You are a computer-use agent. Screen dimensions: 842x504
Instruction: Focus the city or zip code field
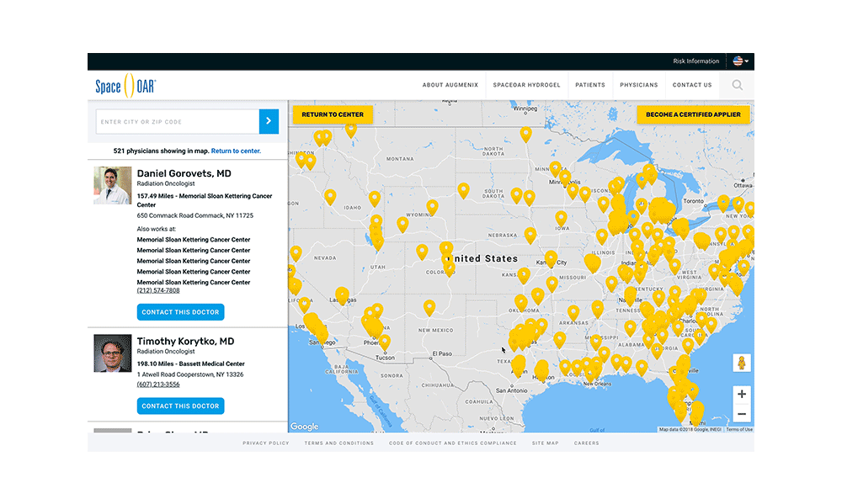pos(178,121)
